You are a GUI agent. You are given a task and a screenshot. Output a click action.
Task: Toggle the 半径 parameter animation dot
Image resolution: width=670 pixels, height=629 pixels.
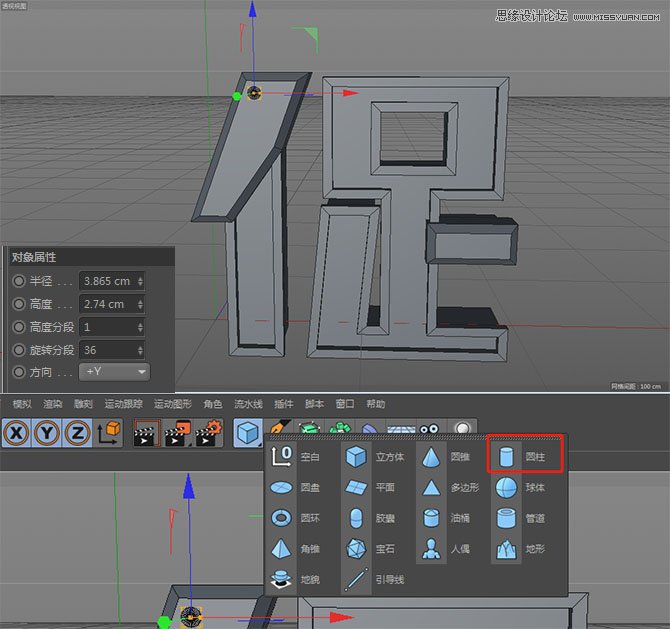(x=19, y=281)
